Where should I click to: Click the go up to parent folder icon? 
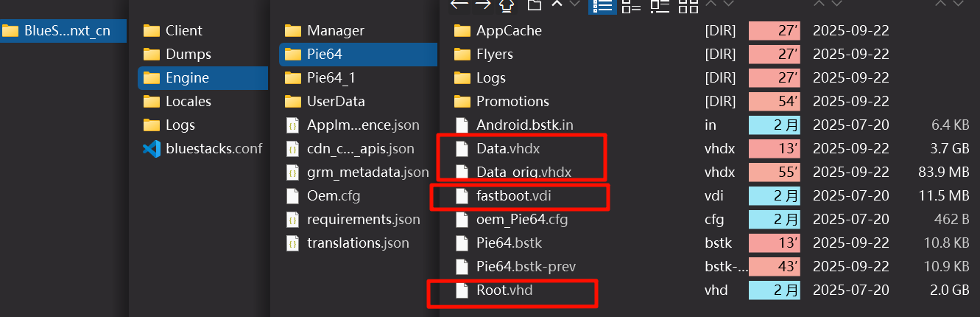507,4
